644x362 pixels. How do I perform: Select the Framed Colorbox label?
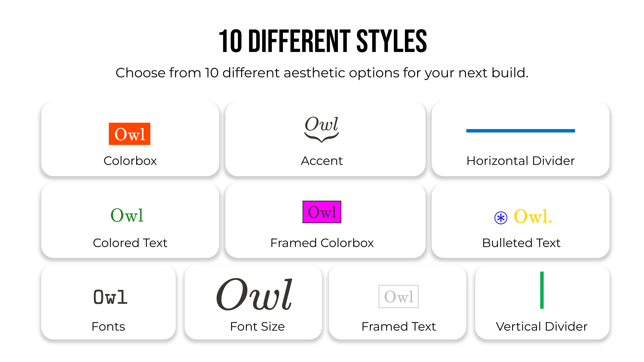click(x=322, y=243)
